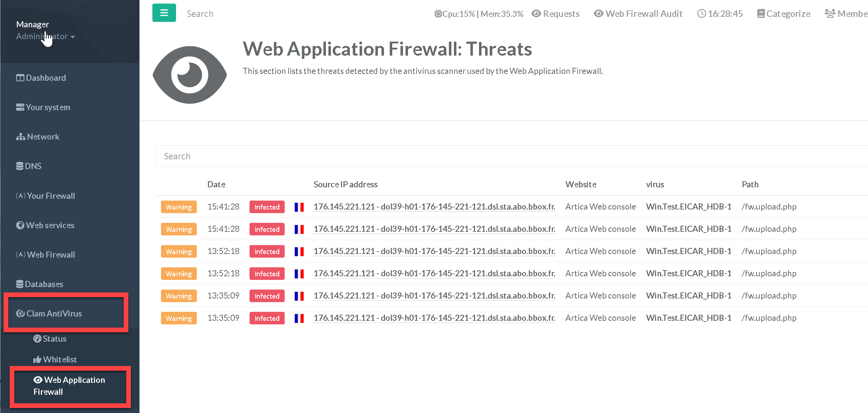Viewport: 868px width, 413px height.
Task: Open Web Application Firewall submenu item
Action: tap(69, 386)
